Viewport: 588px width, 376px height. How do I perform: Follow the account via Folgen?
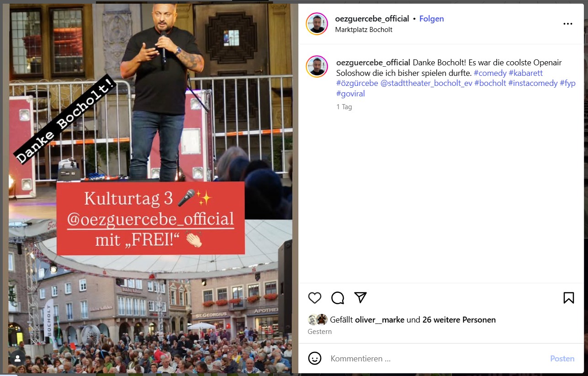tap(432, 19)
